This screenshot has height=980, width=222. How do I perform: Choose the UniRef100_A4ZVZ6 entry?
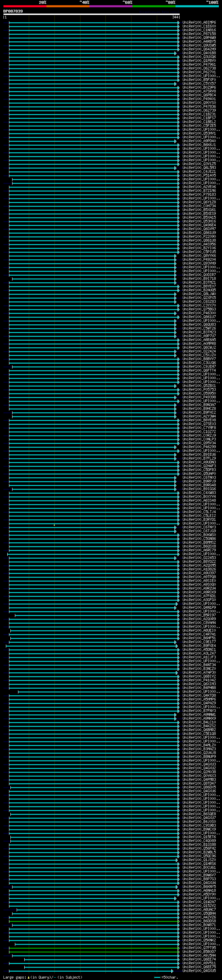199,917
